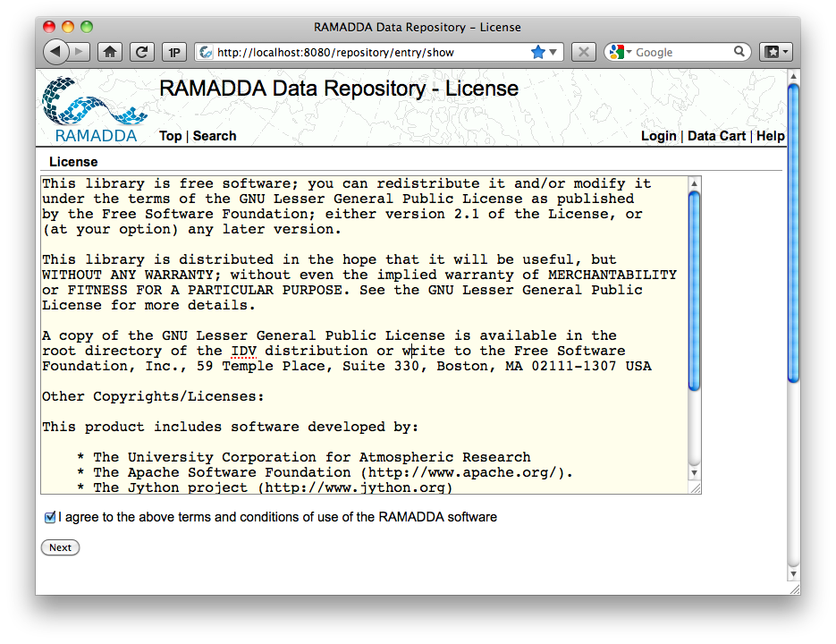Image resolution: width=836 pixels, height=644 pixels.
Task: Click the 1P password manager toolbar button
Action: click(x=173, y=52)
